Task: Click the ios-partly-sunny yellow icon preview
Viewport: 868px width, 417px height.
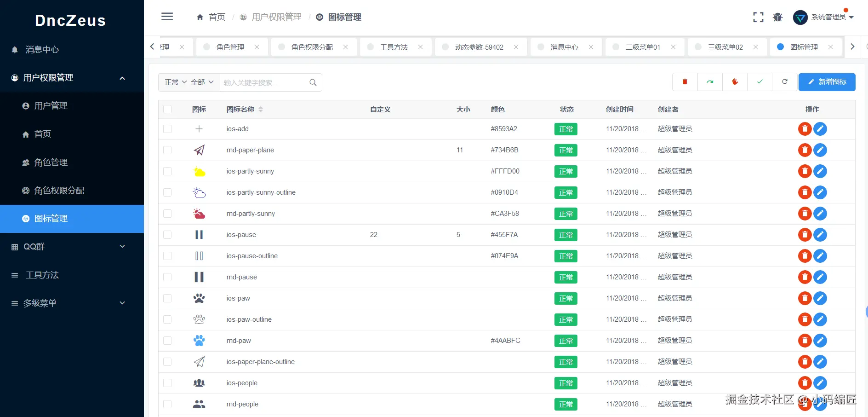Action: point(199,172)
